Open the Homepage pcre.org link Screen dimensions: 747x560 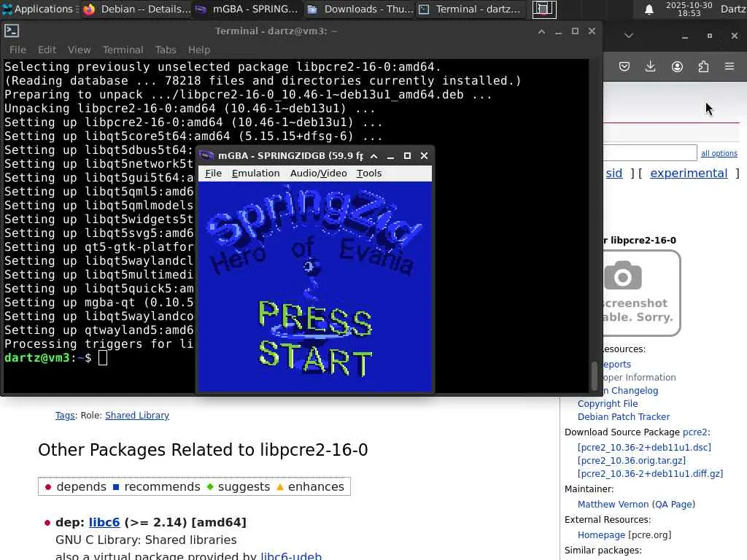[601, 535]
